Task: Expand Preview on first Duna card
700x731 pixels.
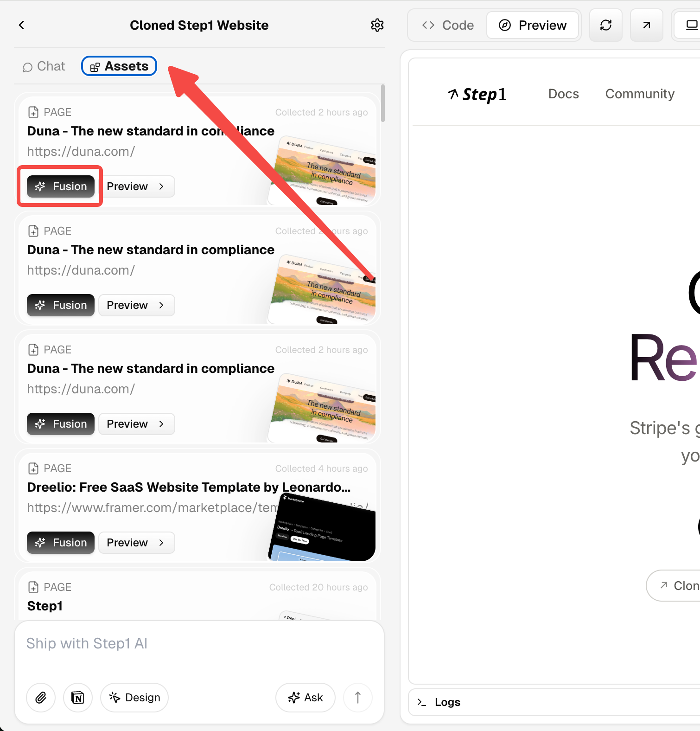Action: 136,186
